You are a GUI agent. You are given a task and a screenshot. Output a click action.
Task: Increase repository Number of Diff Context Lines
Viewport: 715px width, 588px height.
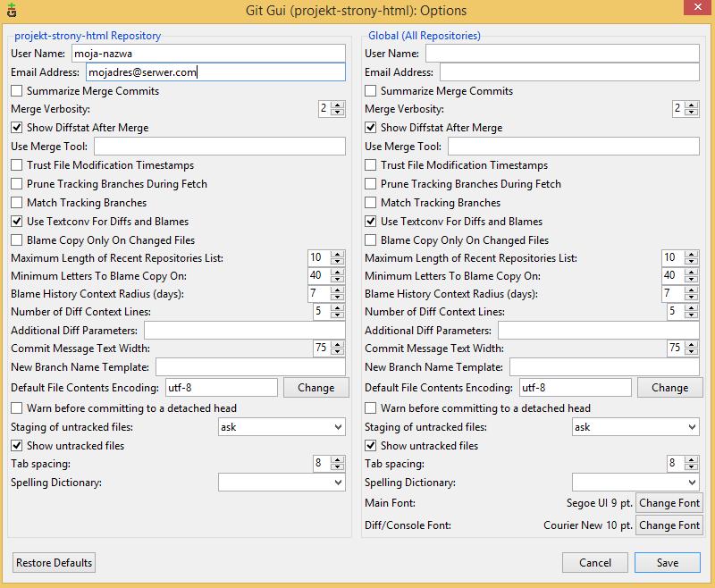(x=338, y=307)
